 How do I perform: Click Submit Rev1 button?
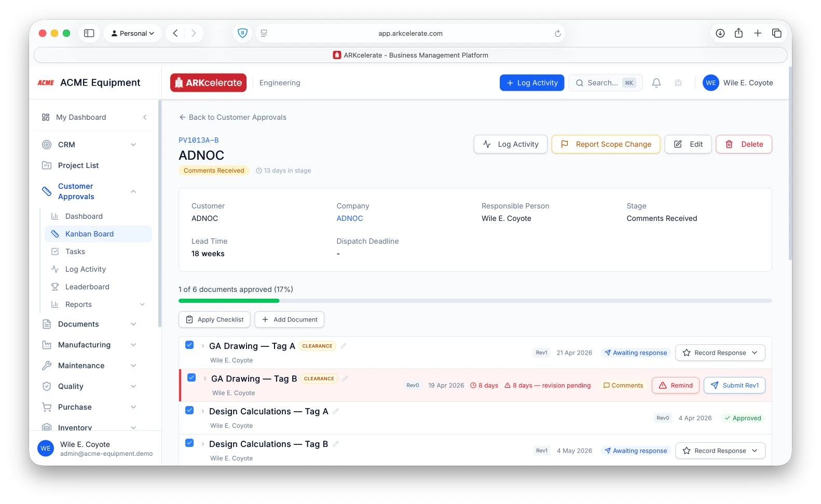(x=734, y=385)
